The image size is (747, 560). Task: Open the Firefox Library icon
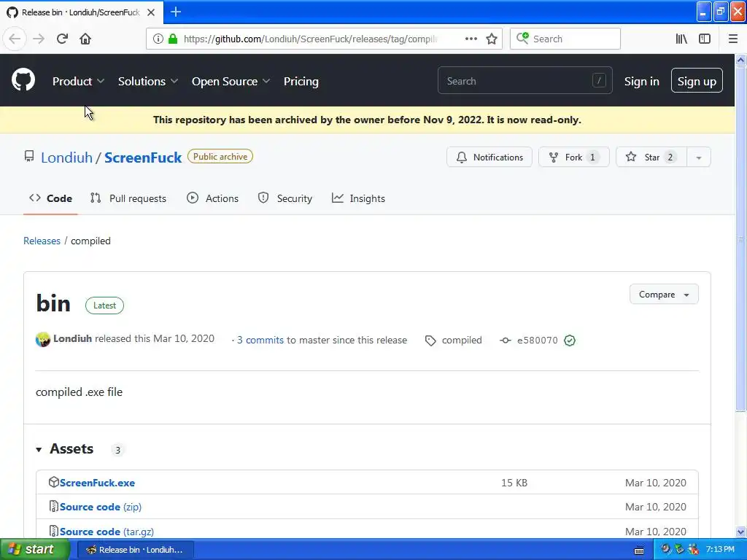681,39
